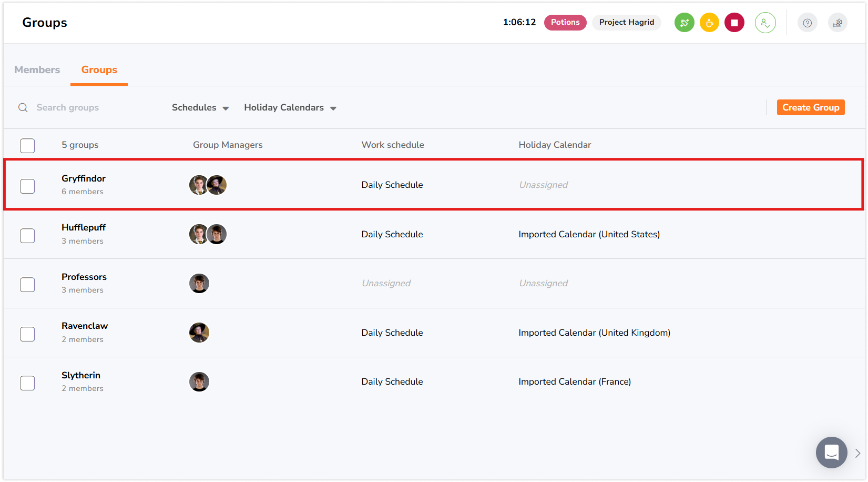The image size is (868, 482).
Task: Click the search magnifier icon
Action: coord(23,108)
